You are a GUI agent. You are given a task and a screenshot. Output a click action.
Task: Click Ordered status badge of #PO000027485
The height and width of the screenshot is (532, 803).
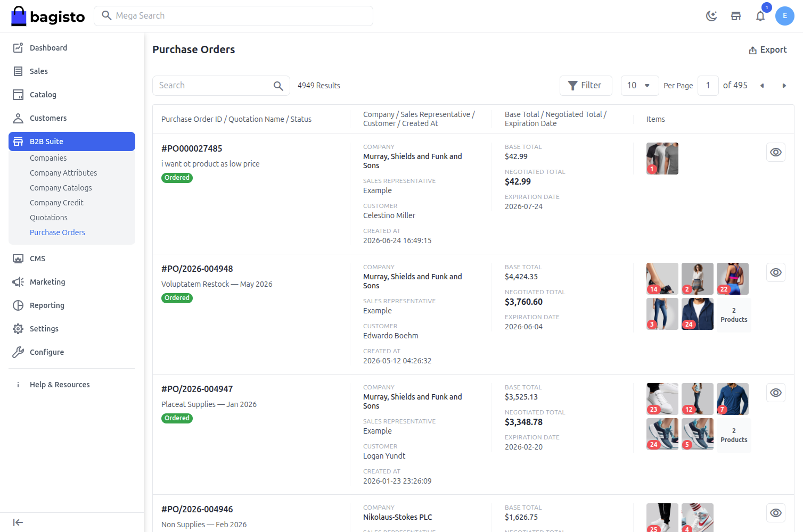[177, 178]
